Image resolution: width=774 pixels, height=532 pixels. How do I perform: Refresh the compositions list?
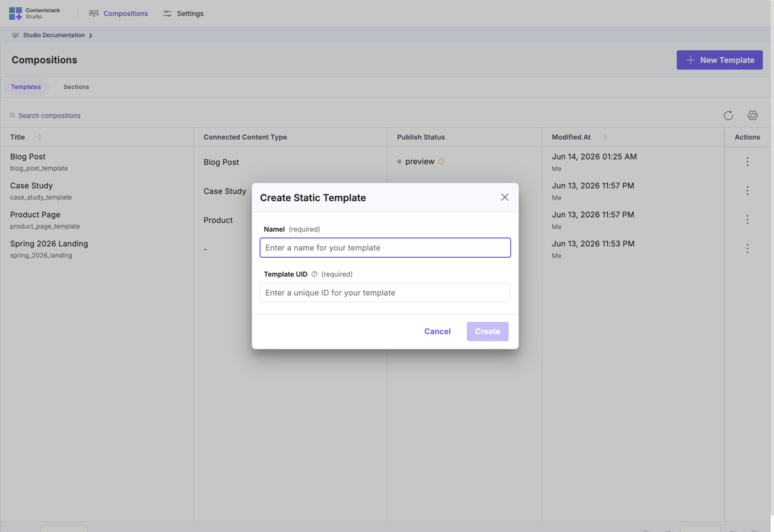point(728,115)
